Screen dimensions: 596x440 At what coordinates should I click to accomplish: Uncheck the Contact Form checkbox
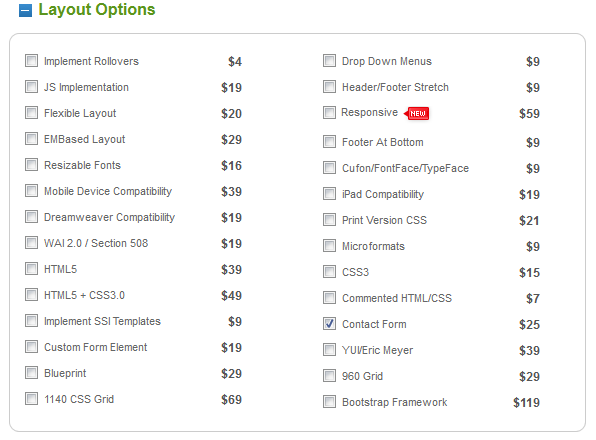329,324
